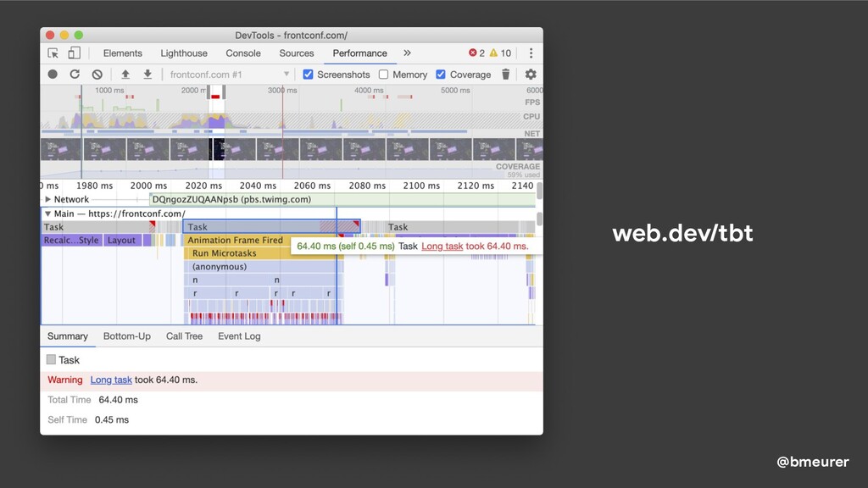Screen dimensions: 868x488
Task: Open the DevTools three-dot menu
Action: pyautogui.click(x=531, y=53)
